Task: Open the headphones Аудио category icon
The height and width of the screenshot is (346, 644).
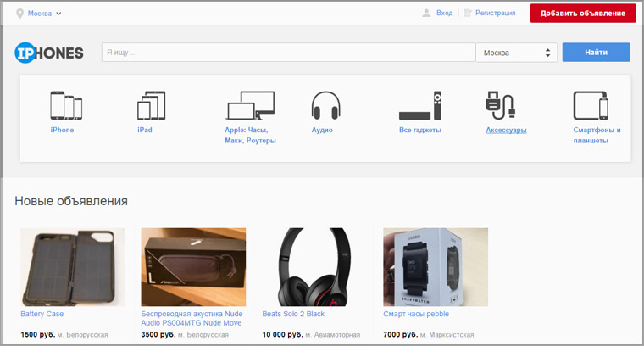Action: coord(325,105)
